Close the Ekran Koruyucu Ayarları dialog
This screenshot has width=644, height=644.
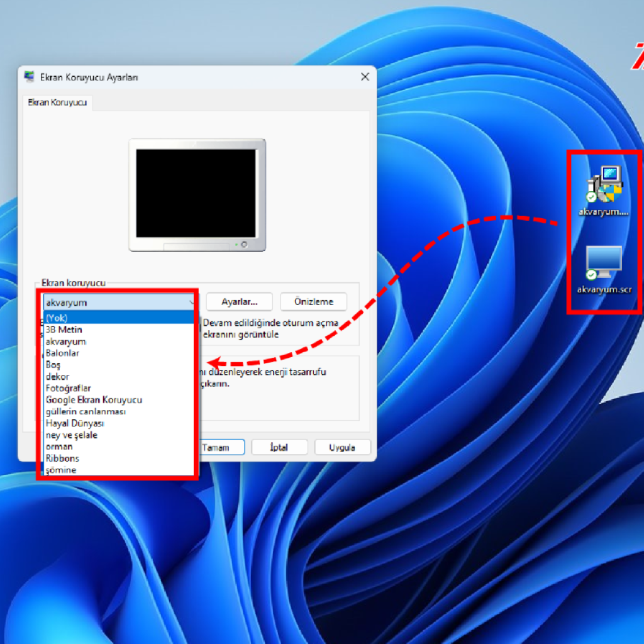[x=365, y=77]
